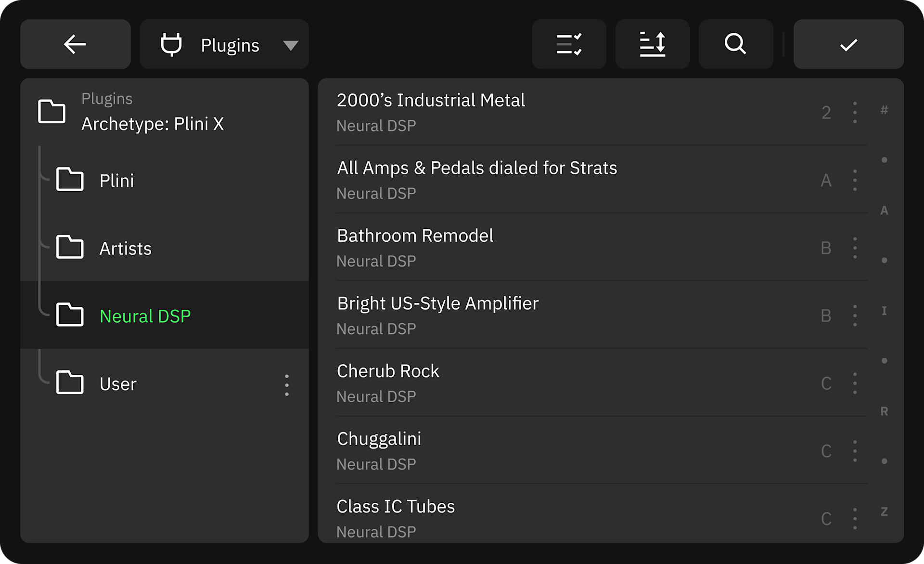This screenshot has width=924, height=564.
Task: Open options for the User folder
Action: point(287,385)
